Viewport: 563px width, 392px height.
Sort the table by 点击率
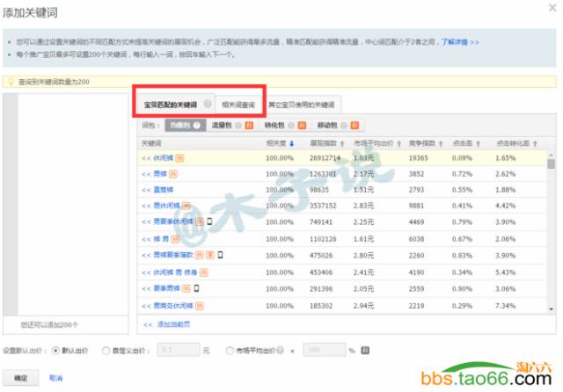click(x=466, y=143)
